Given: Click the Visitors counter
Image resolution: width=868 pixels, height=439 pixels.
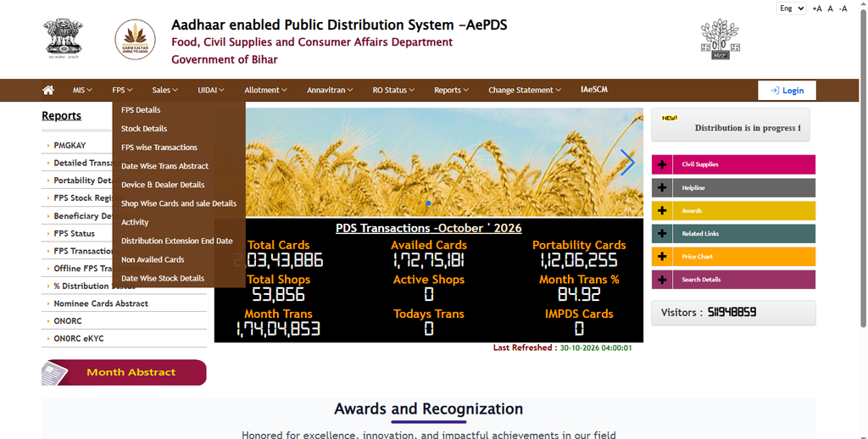Looking at the screenshot, I should [x=733, y=313].
